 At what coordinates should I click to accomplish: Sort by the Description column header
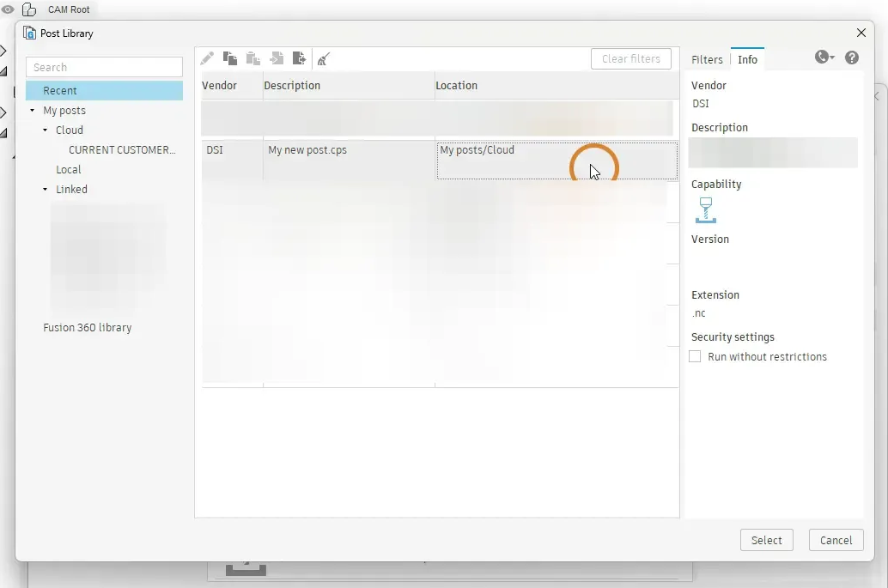pos(349,86)
